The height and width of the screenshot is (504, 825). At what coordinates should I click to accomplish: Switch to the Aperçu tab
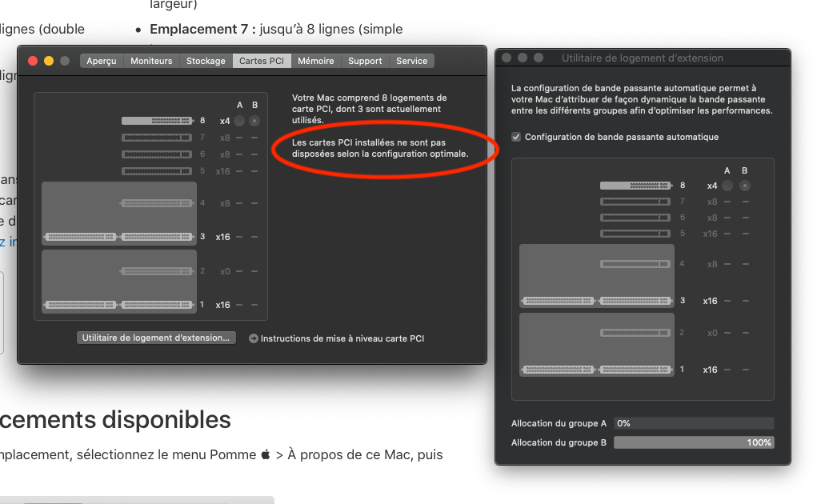(102, 61)
